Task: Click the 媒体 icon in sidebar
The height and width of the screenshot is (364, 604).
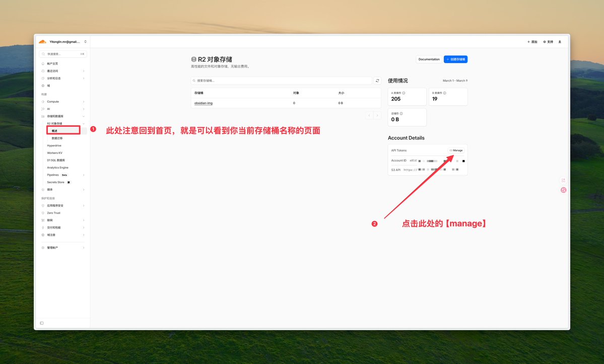Action: click(x=43, y=189)
